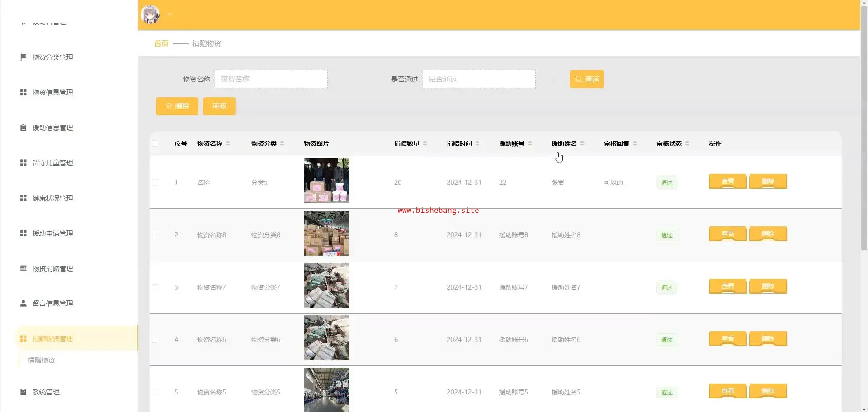This screenshot has width=868, height=412.
Task: Click the clipboard icon beside 援助信息管理
Action: (x=23, y=127)
